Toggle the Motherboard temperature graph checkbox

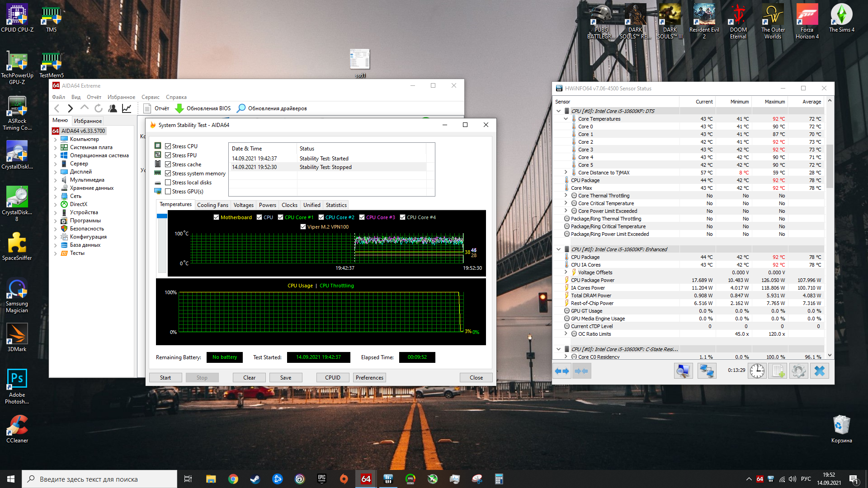(x=216, y=217)
